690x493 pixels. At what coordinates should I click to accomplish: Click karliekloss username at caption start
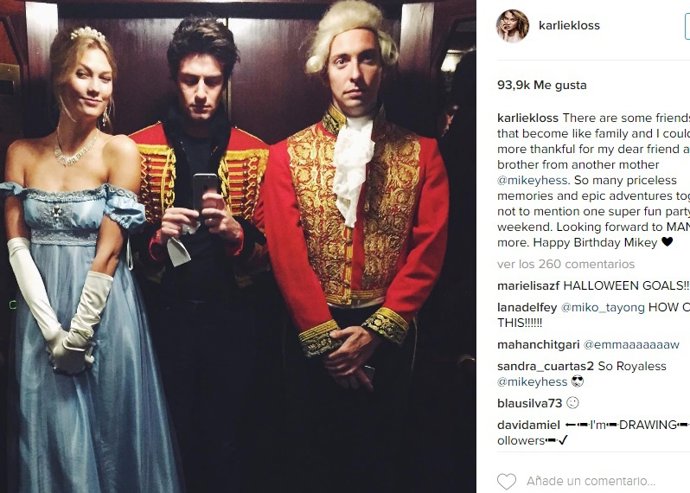pos(528,118)
